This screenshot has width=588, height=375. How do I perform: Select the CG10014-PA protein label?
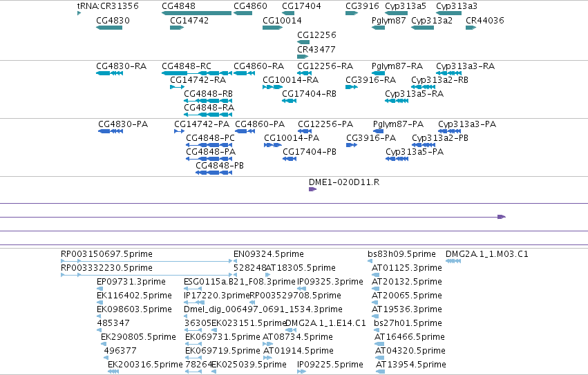point(292,138)
